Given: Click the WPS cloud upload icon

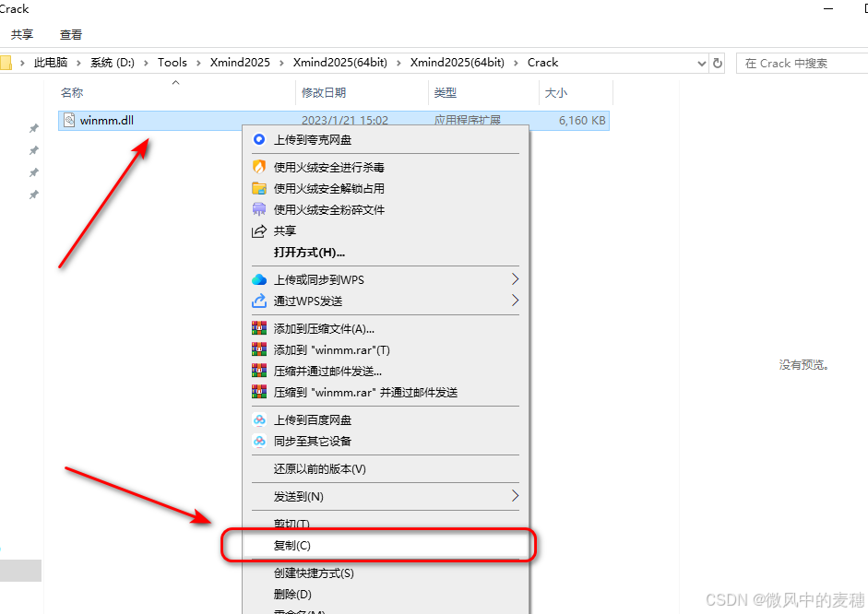Looking at the screenshot, I should click(258, 279).
